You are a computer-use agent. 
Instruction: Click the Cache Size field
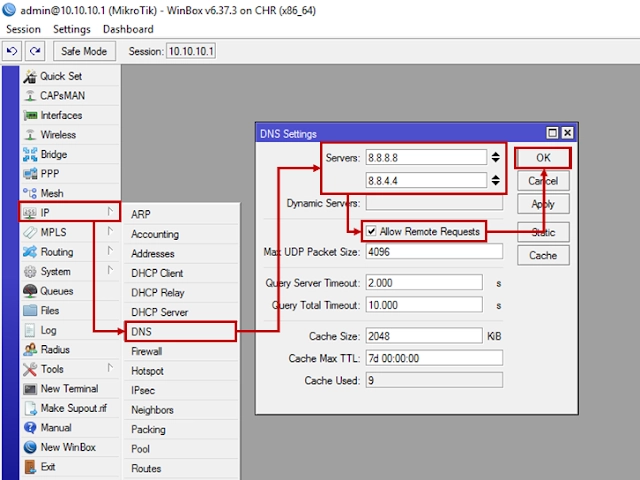click(x=424, y=336)
